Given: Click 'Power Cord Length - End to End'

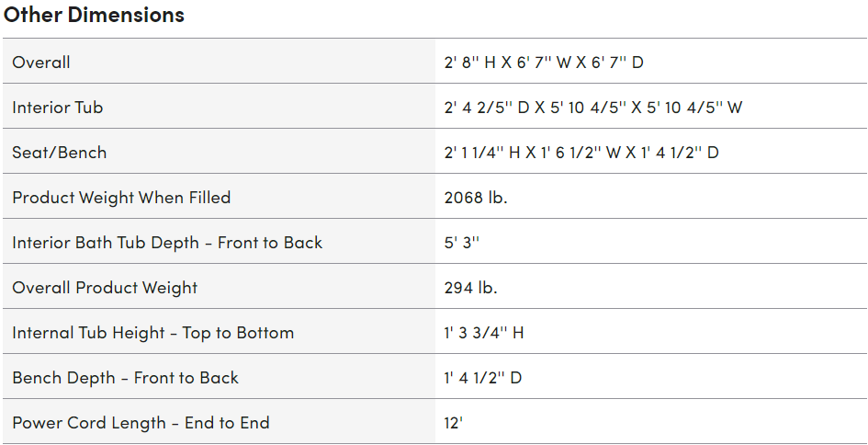Looking at the screenshot, I should 141,423.
